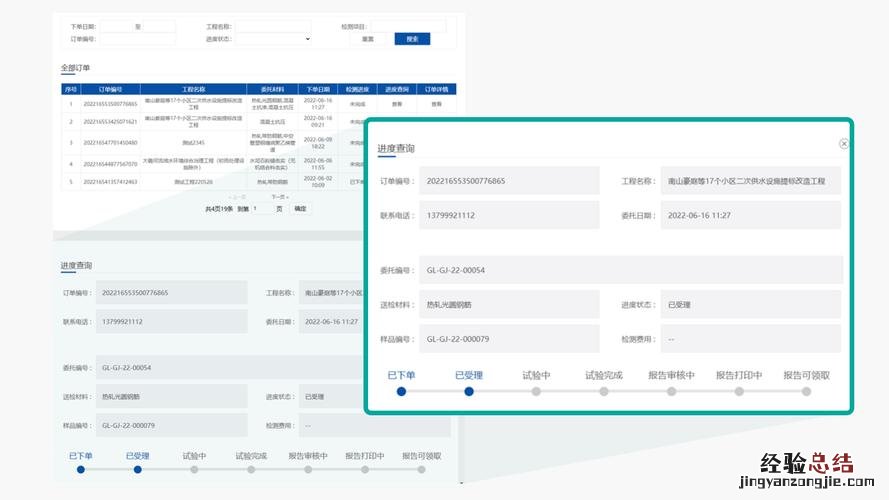Image resolution: width=889 pixels, height=500 pixels.
Task: Click the 确定 page jump button
Action: (x=300, y=209)
